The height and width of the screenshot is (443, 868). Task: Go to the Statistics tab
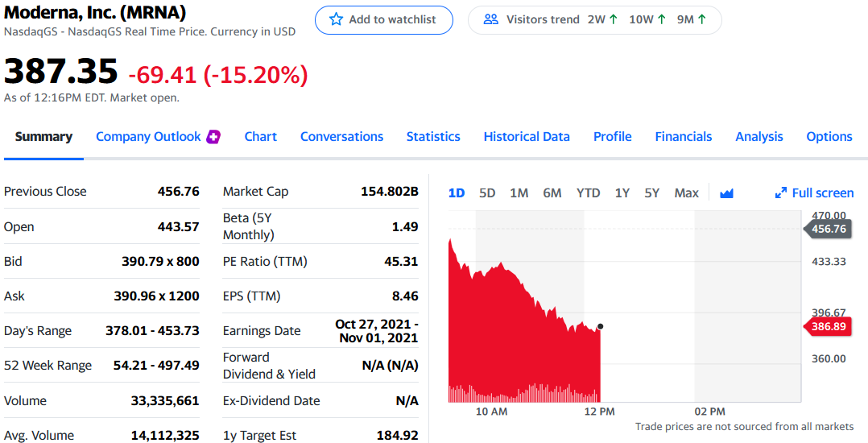pyautogui.click(x=433, y=137)
